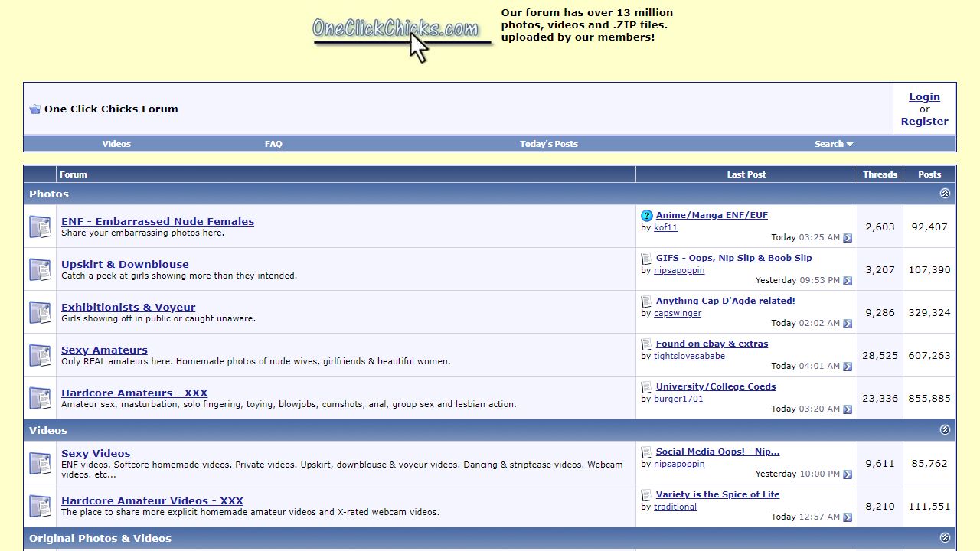Click the post icon beside Social Media Oops! thread

pyautogui.click(x=647, y=452)
